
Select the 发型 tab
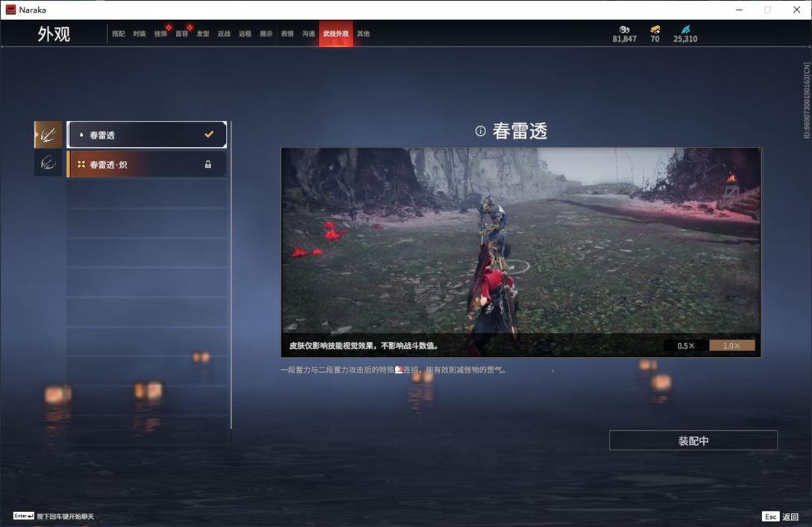(x=203, y=34)
